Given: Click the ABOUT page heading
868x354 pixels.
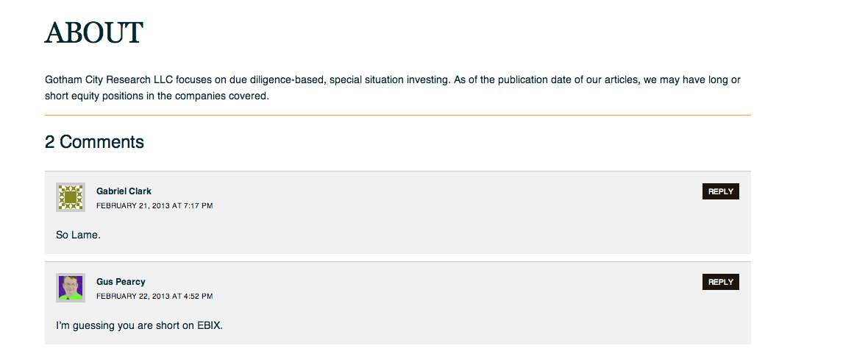Looking at the screenshot, I should [94, 32].
